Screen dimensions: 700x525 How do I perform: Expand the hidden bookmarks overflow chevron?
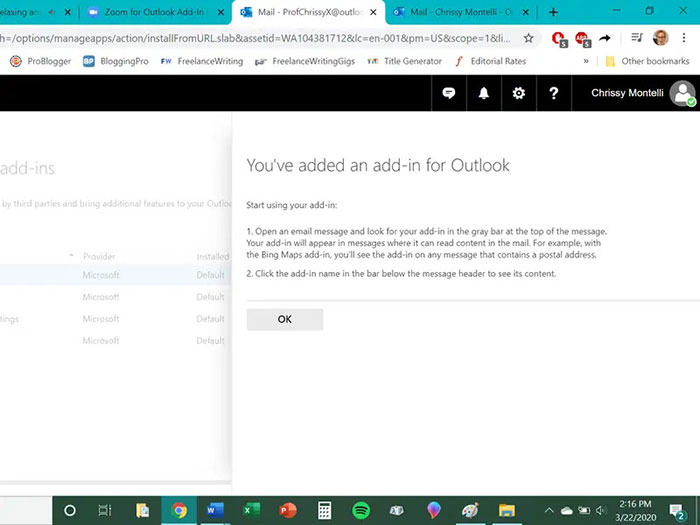586,61
